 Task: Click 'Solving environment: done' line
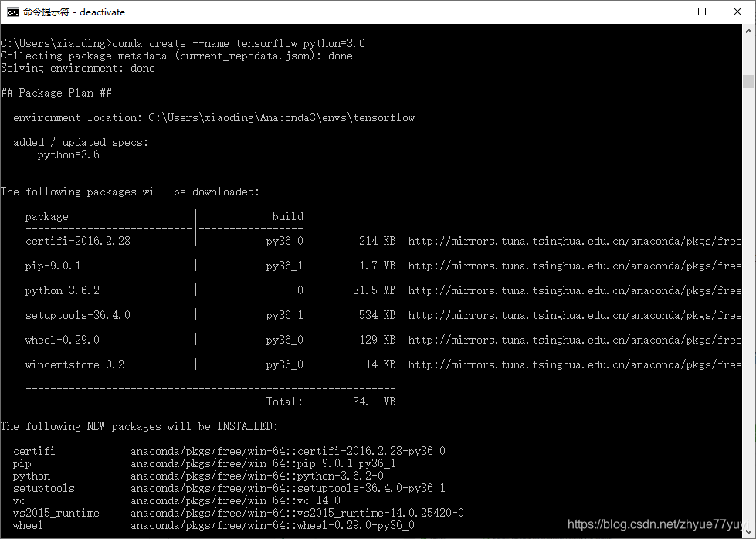pyautogui.click(x=78, y=69)
